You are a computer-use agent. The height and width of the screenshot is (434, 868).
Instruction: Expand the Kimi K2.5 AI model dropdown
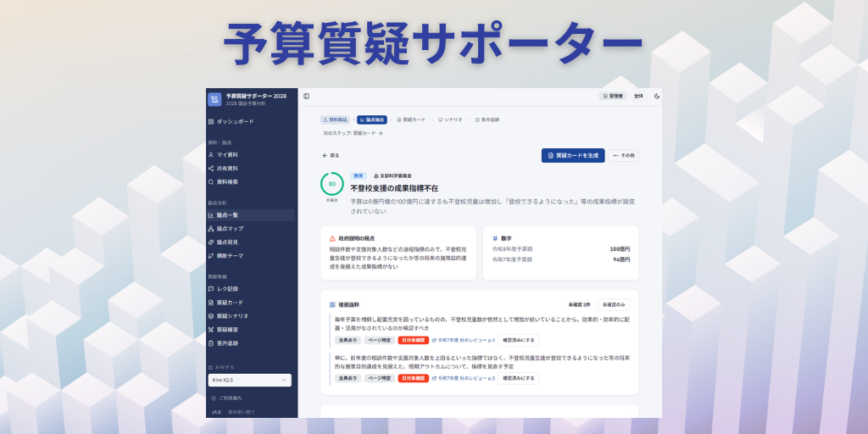pos(251,381)
